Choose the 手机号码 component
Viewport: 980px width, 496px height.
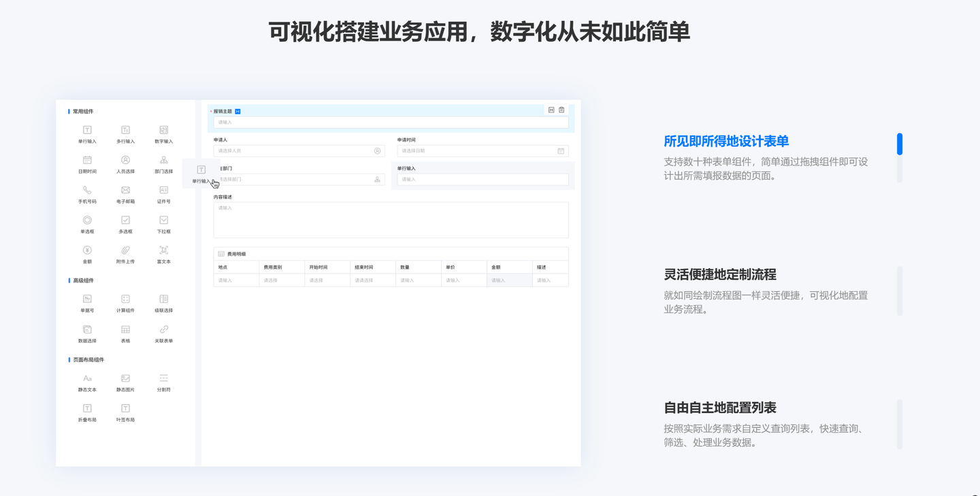[87, 195]
